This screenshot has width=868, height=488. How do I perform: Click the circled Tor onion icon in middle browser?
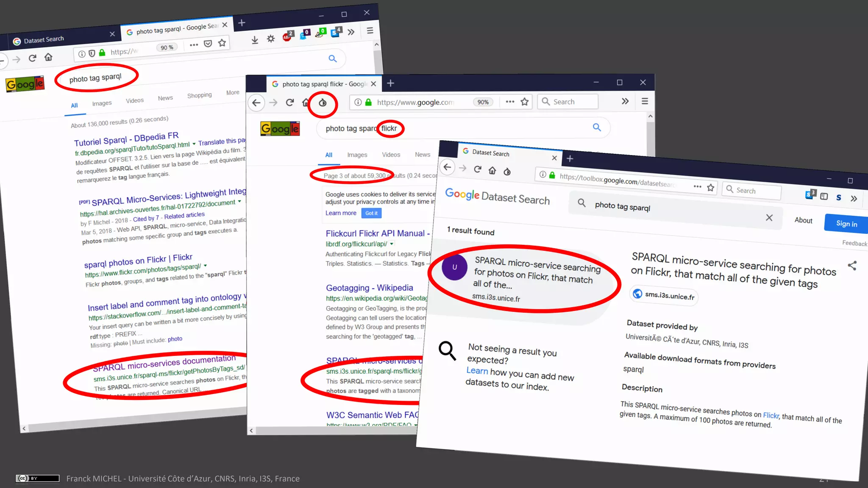click(323, 103)
